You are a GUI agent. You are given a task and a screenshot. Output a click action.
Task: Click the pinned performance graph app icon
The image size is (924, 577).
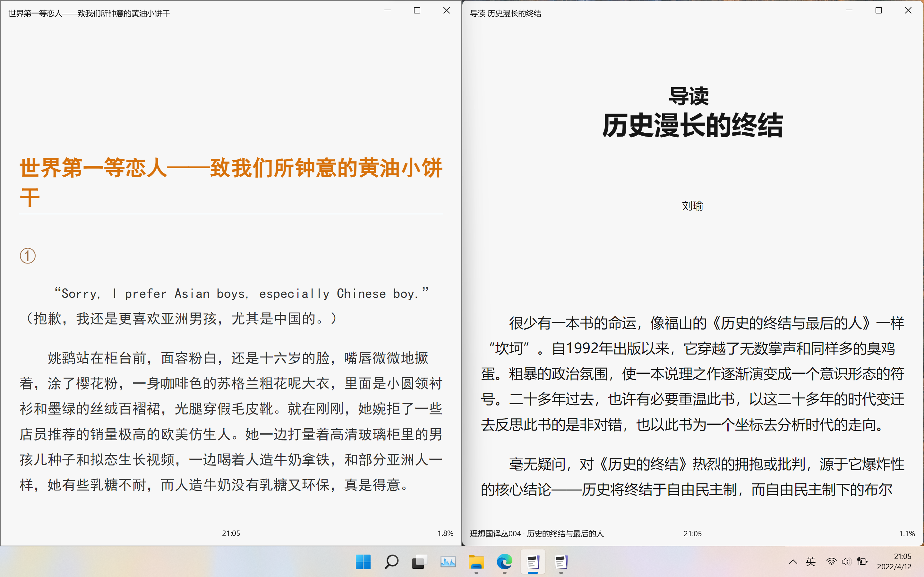click(x=448, y=562)
